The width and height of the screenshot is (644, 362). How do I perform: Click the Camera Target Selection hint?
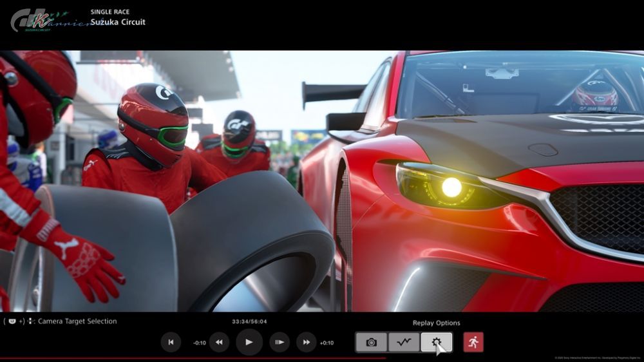[60, 321]
